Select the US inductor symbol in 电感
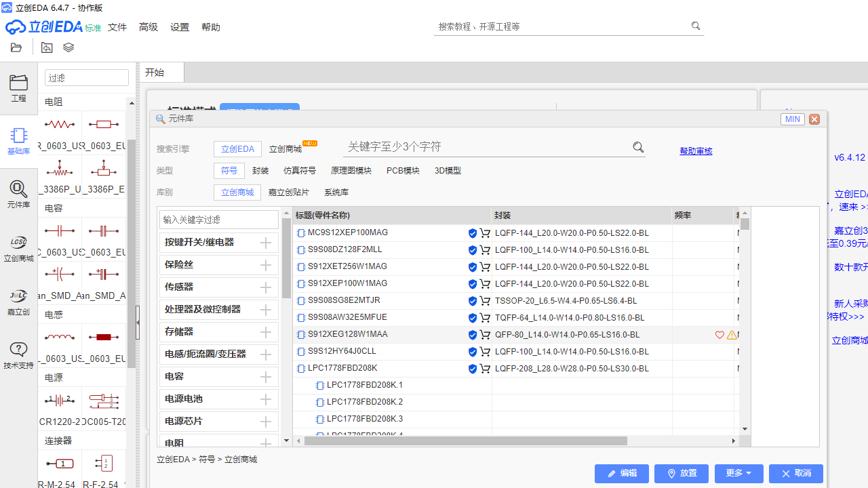 60,344
